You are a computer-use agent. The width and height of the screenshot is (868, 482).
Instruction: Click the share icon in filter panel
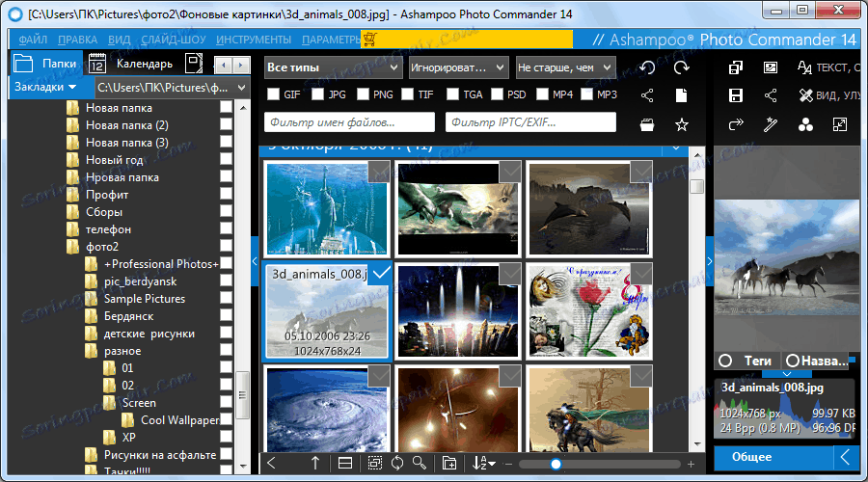[647, 95]
